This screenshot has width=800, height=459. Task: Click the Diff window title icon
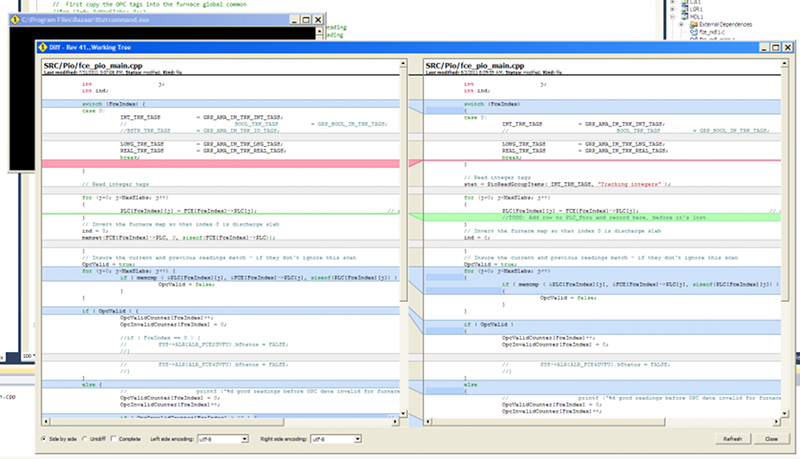(x=43, y=47)
